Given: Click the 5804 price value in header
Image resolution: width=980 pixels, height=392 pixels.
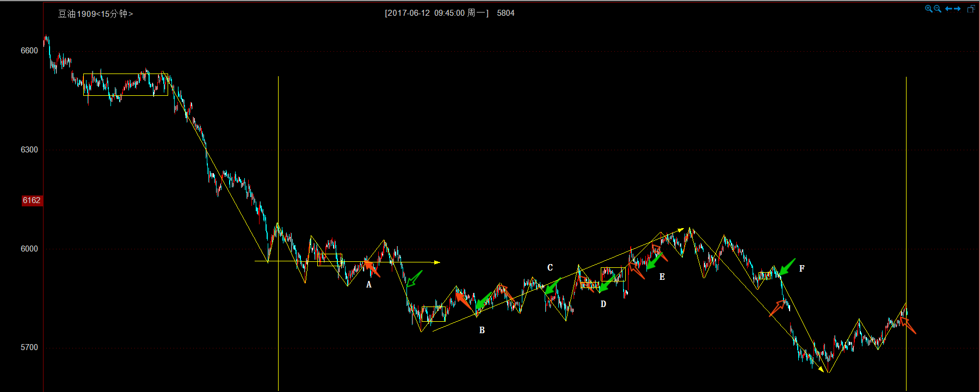Looking at the screenshot, I should point(506,13).
